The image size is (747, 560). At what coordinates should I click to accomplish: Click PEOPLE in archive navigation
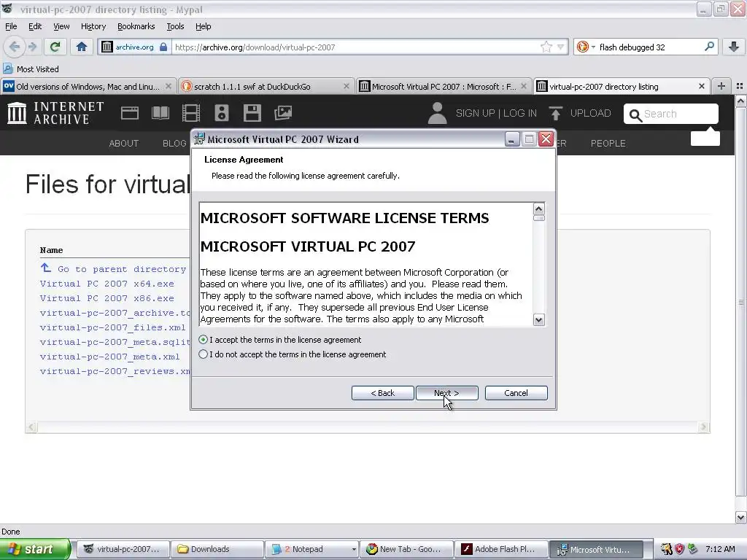pos(608,144)
